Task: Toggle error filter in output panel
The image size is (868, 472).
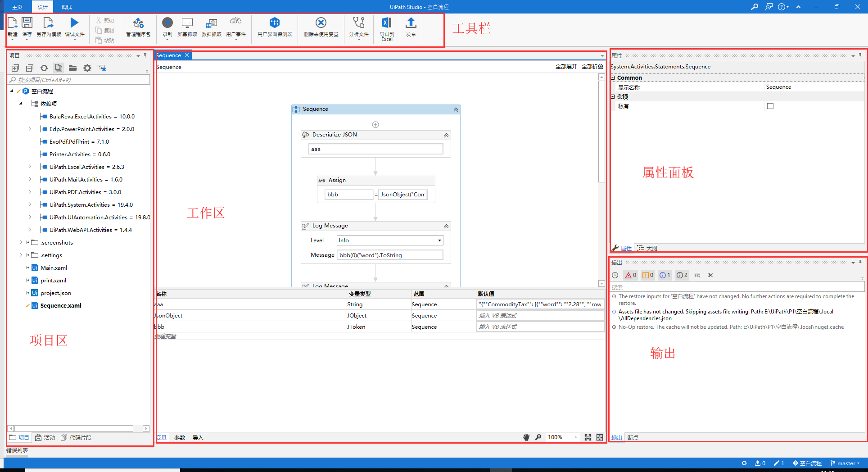Action: click(x=631, y=275)
